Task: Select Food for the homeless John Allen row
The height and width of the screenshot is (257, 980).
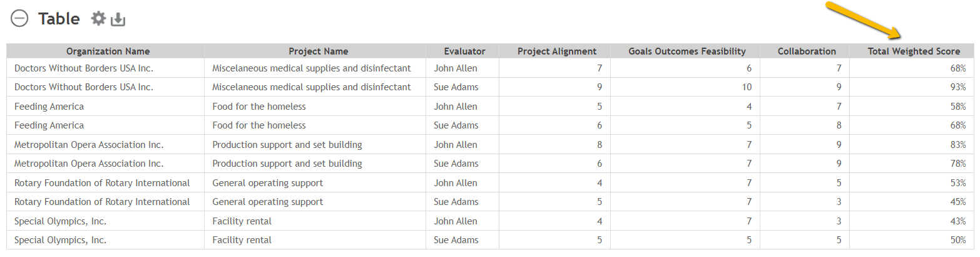Action: [490, 107]
